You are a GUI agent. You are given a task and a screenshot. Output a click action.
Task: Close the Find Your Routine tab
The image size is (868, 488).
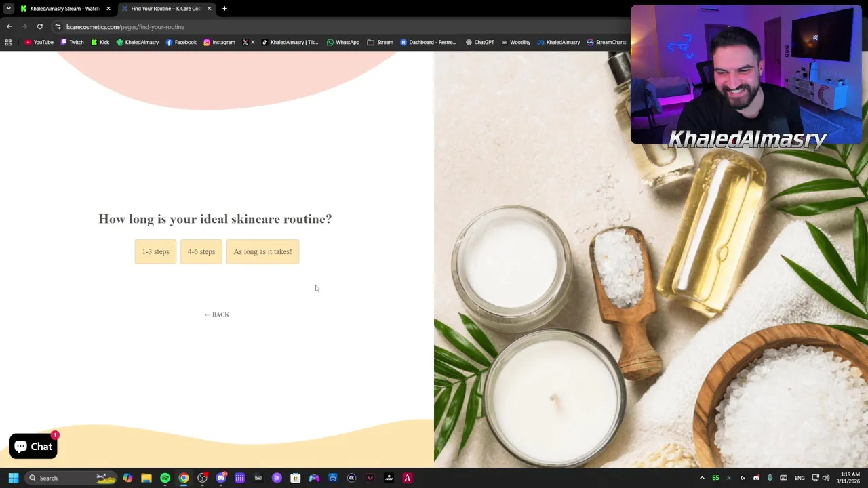pyautogui.click(x=209, y=9)
